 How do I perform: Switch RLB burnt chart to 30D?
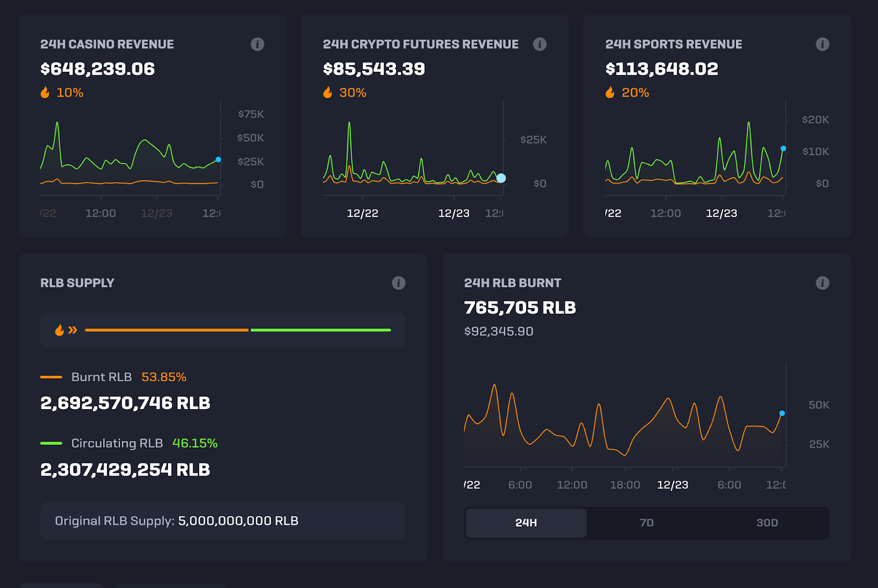(x=767, y=523)
